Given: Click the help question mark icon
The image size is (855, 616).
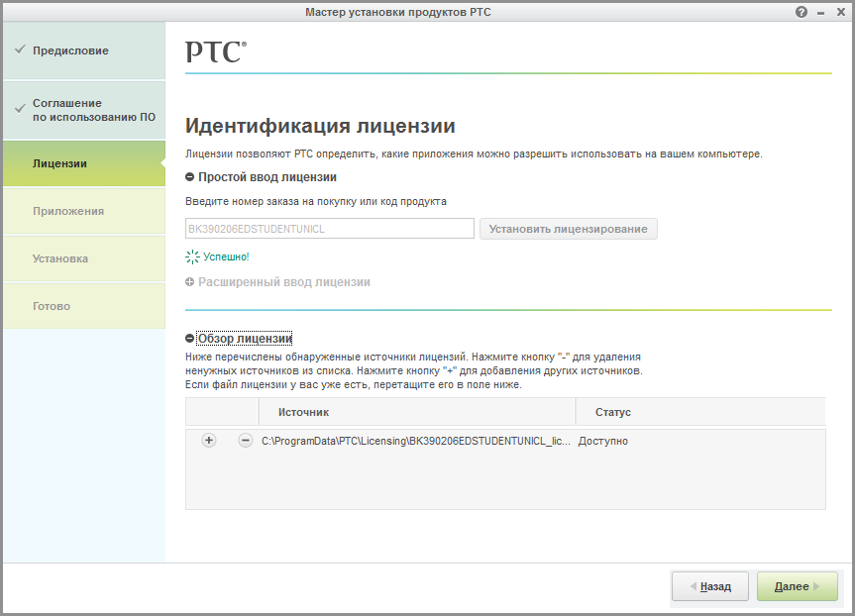Looking at the screenshot, I should click(x=802, y=12).
